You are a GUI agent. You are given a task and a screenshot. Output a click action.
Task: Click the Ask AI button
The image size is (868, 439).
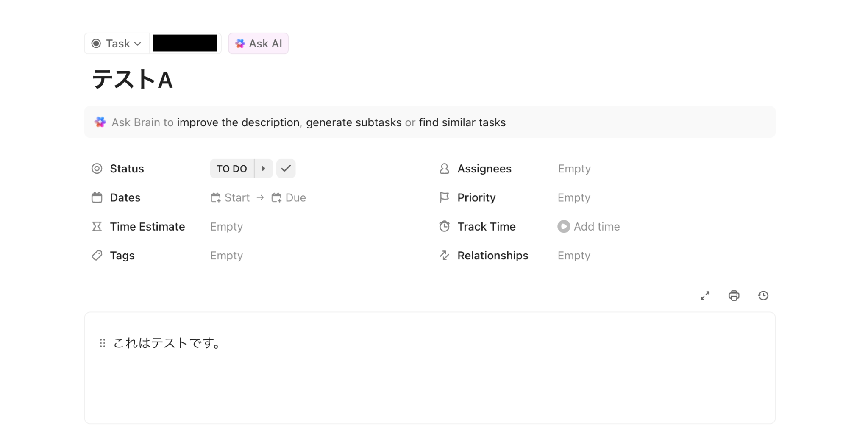[x=259, y=44]
